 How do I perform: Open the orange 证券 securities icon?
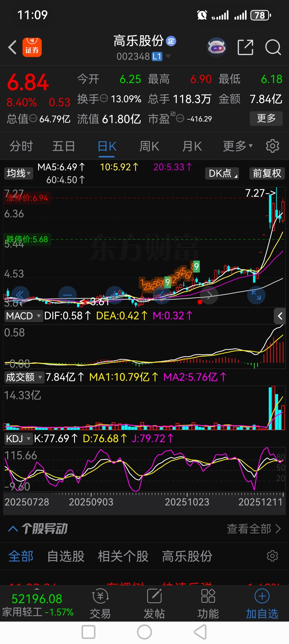point(32,47)
